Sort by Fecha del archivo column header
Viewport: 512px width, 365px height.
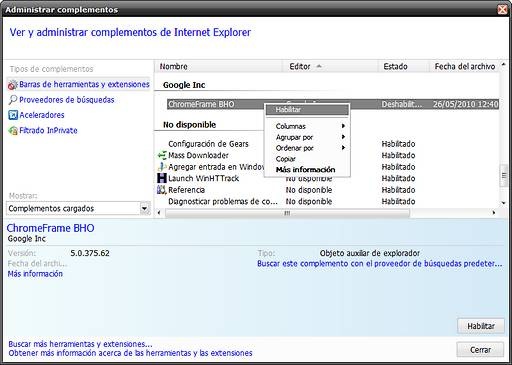[464, 66]
